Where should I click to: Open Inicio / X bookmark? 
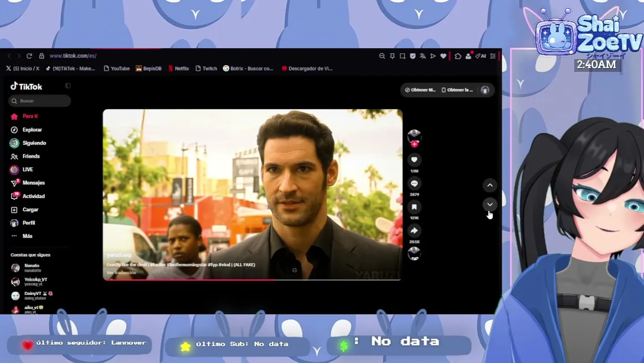[x=23, y=69]
